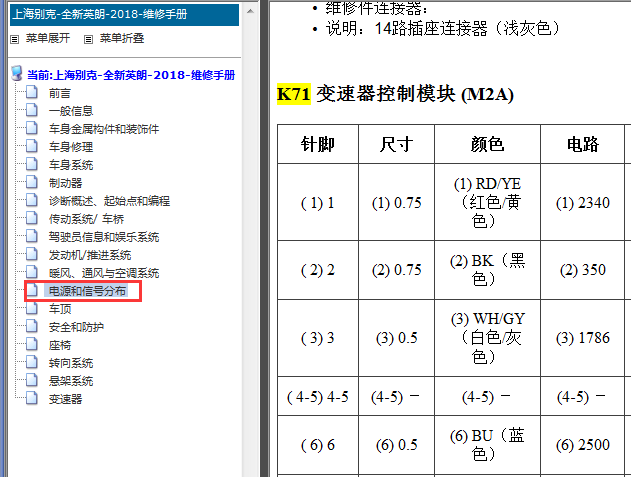Click the page icon beside 座椅
The image size is (631, 477).
(x=32, y=344)
